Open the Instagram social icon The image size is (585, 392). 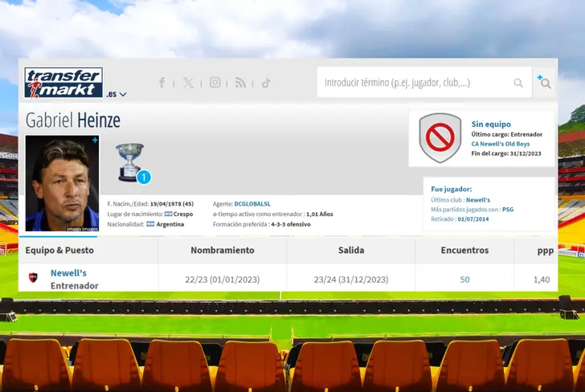[215, 83]
